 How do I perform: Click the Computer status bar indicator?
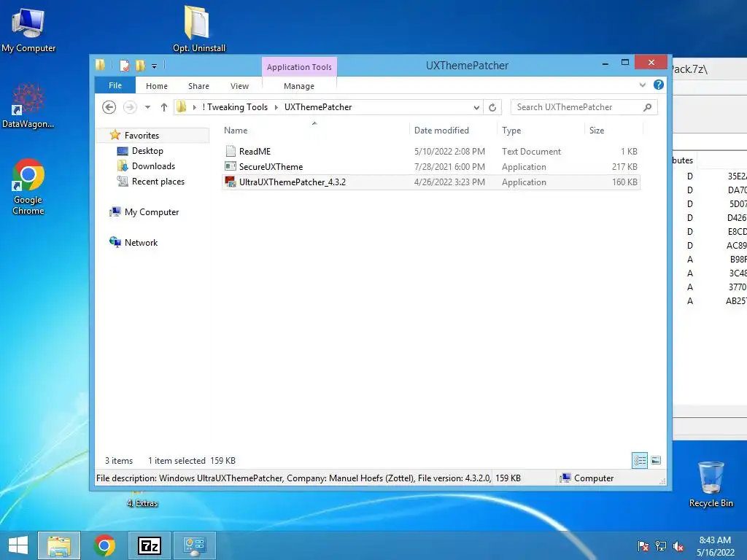coord(587,478)
